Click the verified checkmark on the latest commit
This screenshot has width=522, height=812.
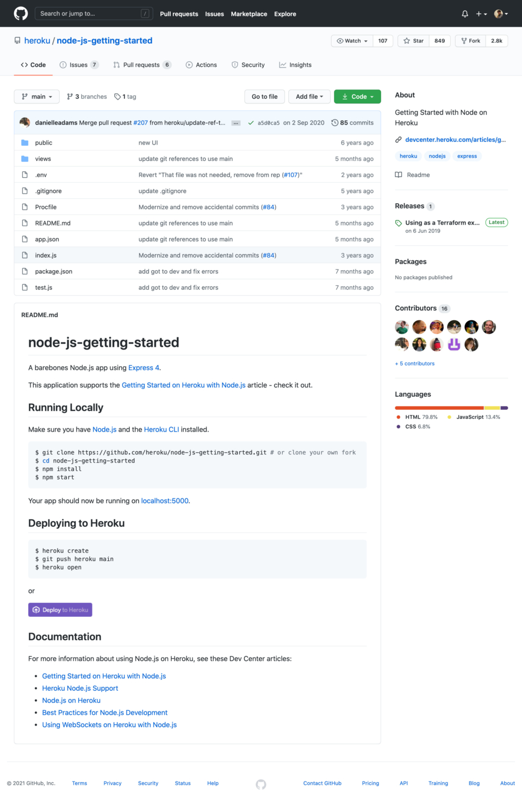click(x=251, y=122)
